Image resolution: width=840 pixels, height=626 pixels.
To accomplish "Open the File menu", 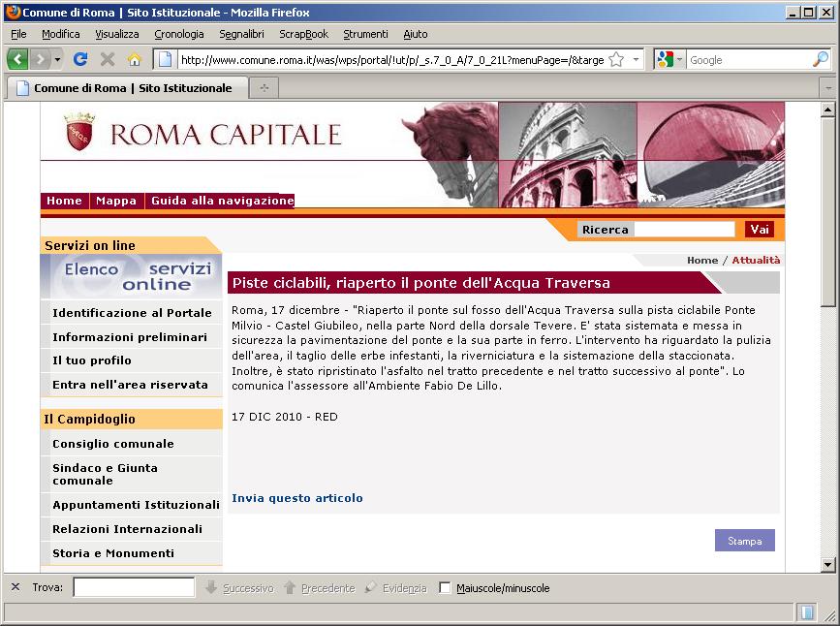I will pos(18,34).
